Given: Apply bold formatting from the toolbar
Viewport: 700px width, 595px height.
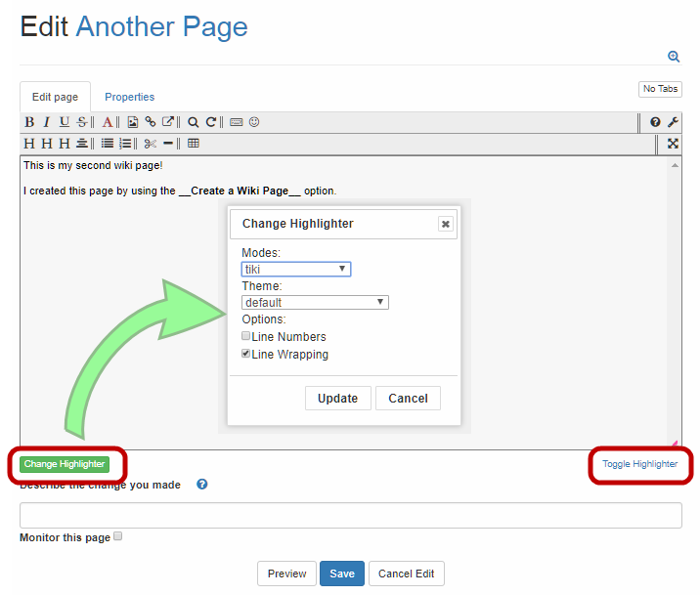Looking at the screenshot, I should (29, 122).
